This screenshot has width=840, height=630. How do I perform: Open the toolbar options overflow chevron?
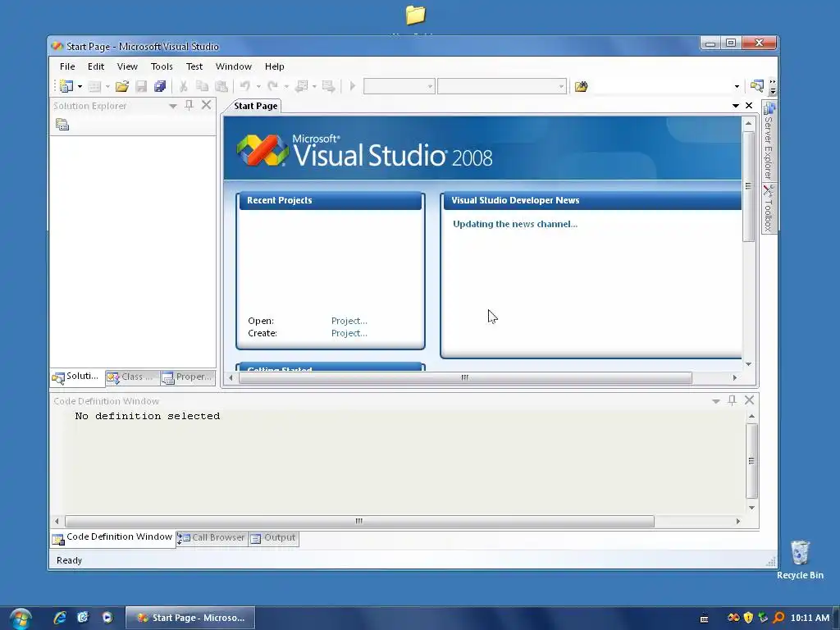tap(772, 86)
